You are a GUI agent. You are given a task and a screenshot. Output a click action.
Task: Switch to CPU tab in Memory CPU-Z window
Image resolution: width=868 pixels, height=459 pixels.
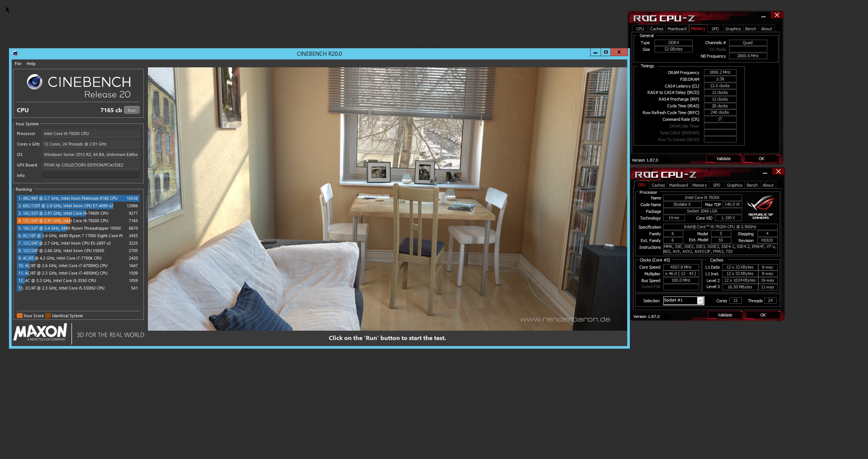pos(640,29)
